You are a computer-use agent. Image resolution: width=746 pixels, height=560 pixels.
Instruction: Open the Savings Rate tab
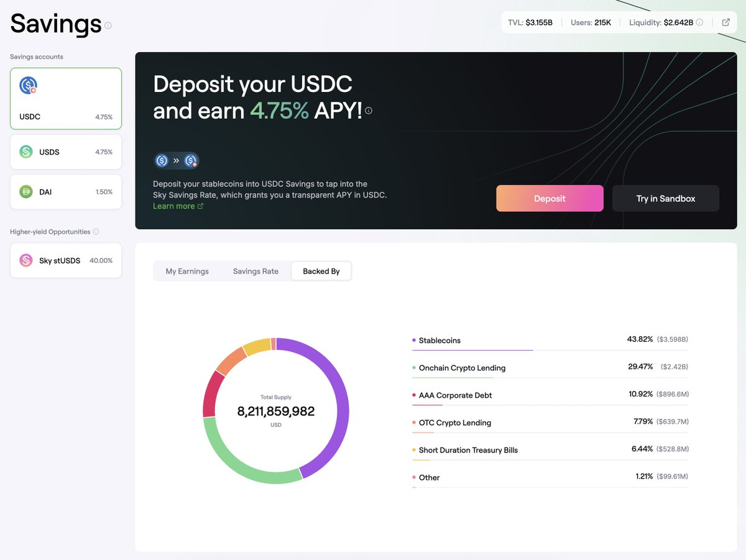(256, 271)
